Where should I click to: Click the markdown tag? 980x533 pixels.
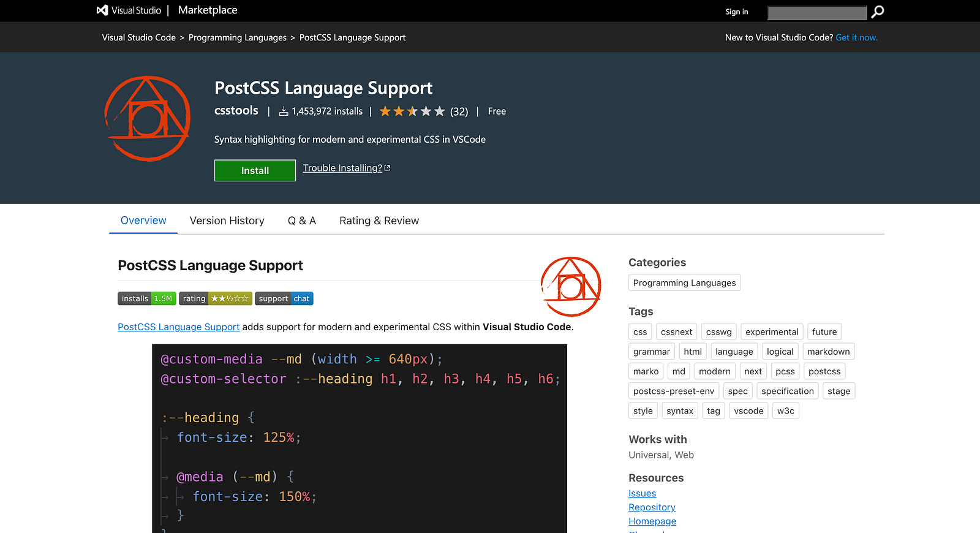(x=829, y=351)
